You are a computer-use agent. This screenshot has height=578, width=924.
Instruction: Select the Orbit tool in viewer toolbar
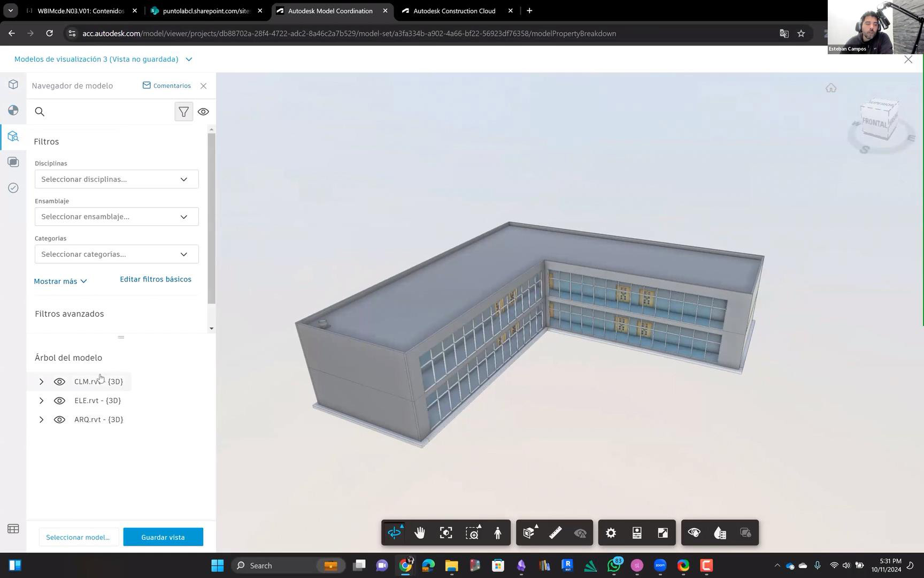point(394,533)
